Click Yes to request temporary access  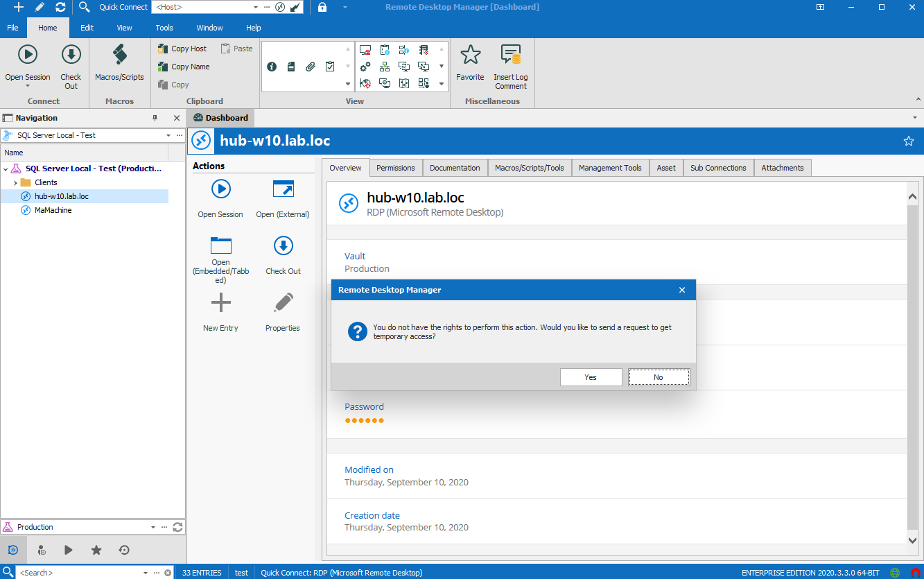[x=591, y=377]
